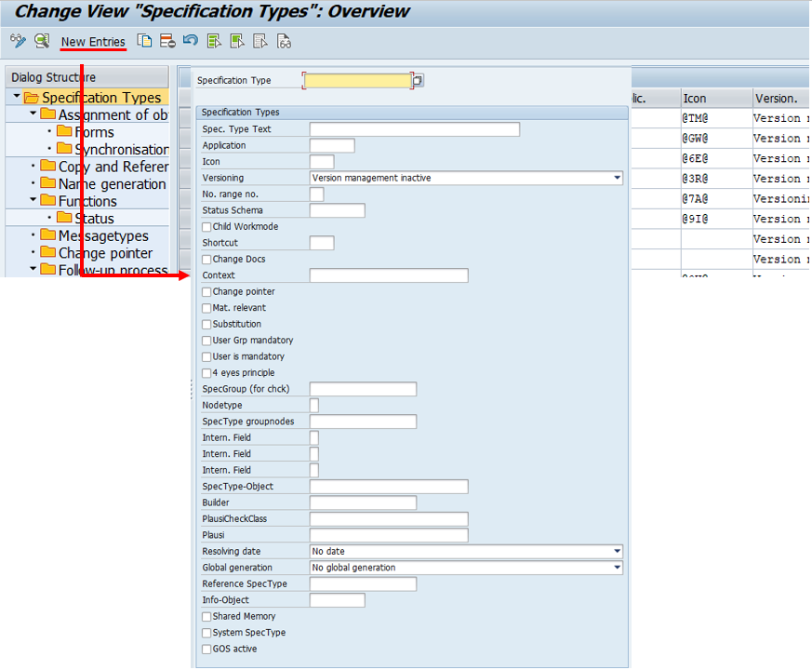
Task: Click the second toolbar icon with magnifier
Action: [42, 41]
